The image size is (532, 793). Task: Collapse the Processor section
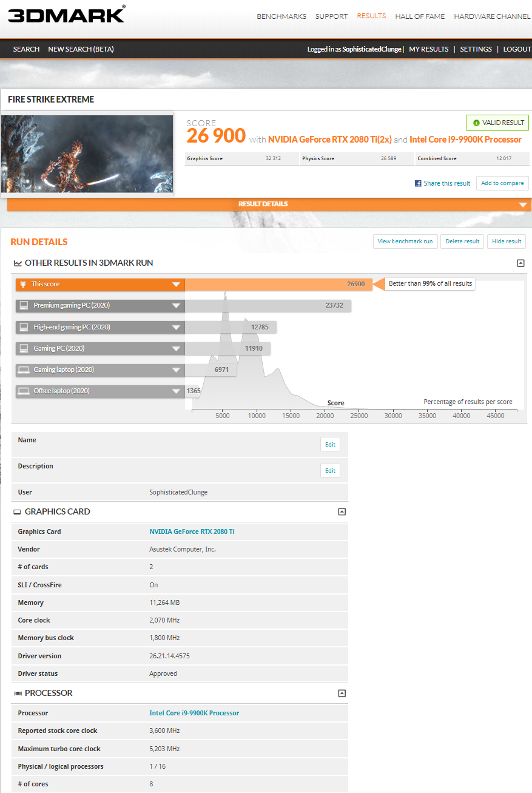coord(342,693)
